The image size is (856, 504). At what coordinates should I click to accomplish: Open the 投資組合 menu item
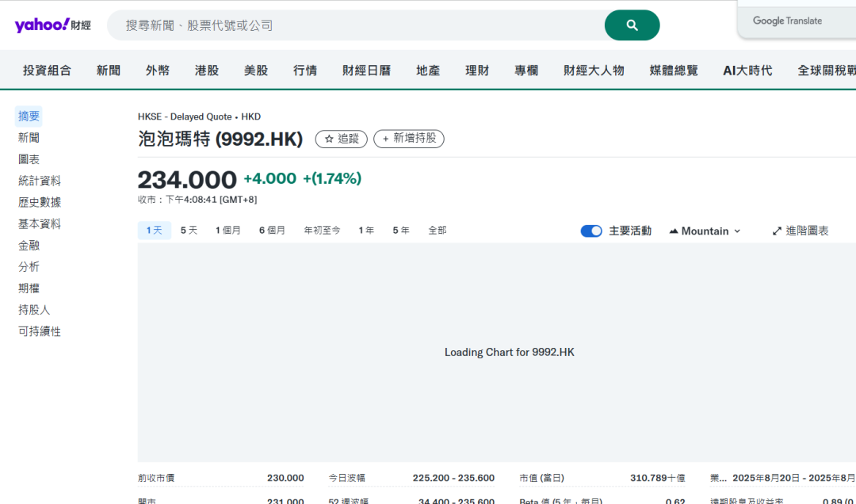tap(47, 71)
